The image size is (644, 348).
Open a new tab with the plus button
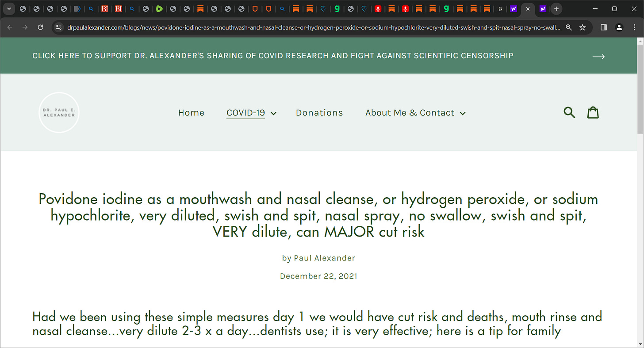(x=556, y=9)
